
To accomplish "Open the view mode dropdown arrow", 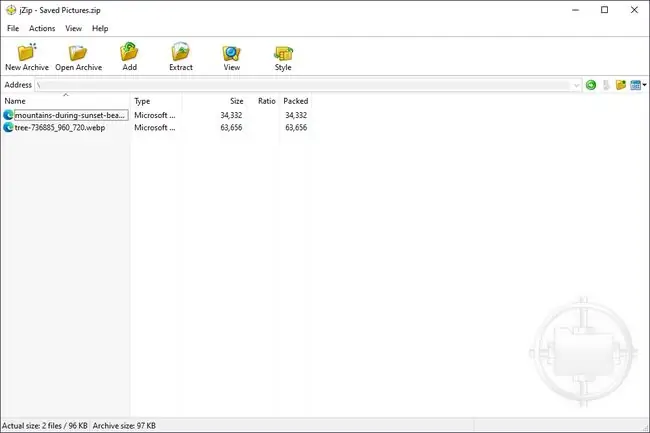I will pyautogui.click(x=644, y=85).
